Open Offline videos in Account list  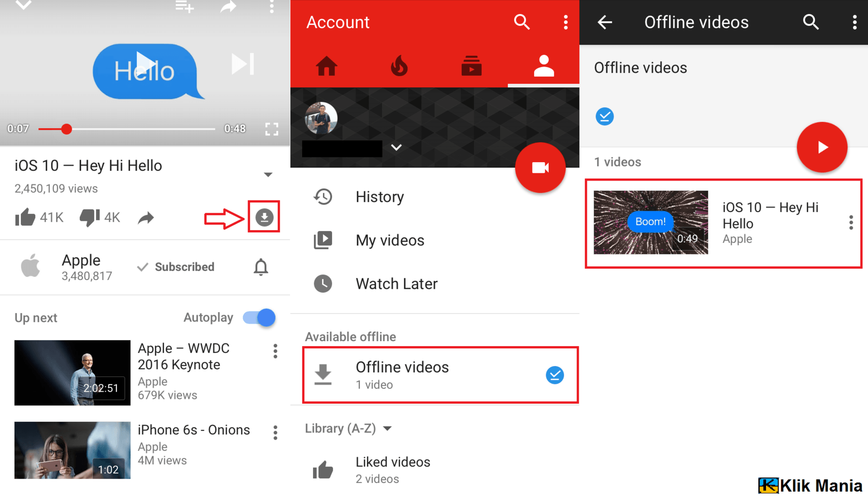440,375
